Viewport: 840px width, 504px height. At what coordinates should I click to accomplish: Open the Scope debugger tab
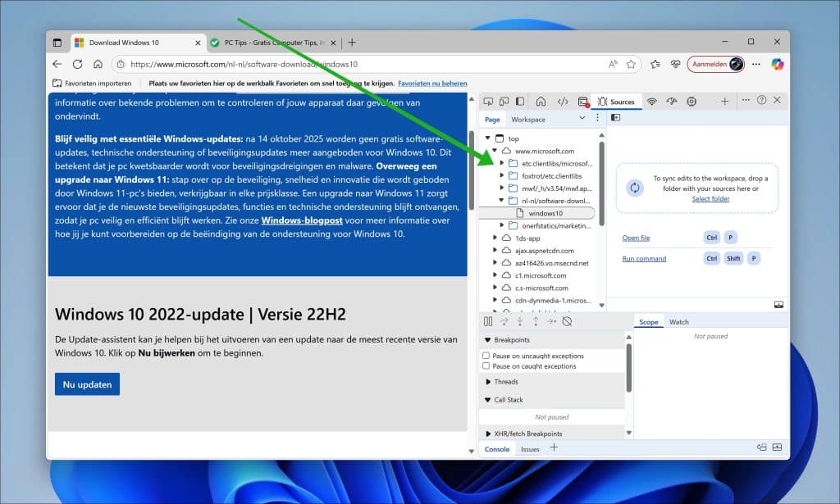tap(648, 321)
